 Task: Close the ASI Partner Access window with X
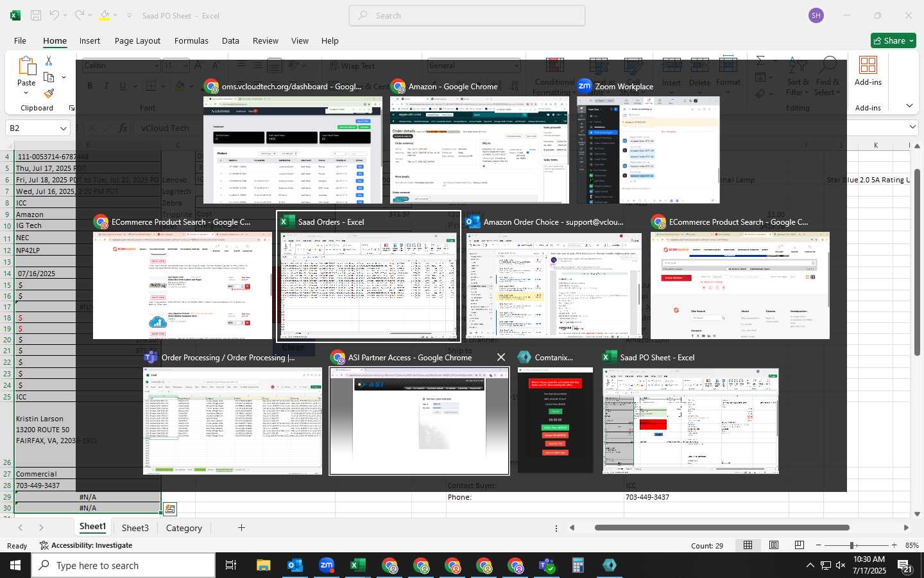[x=501, y=357]
